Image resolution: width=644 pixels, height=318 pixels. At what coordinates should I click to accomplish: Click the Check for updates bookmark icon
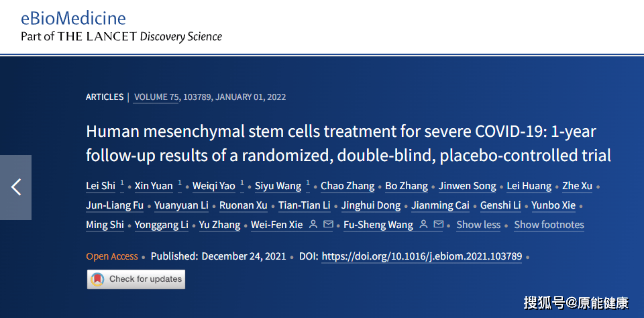[x=98, y=279]
